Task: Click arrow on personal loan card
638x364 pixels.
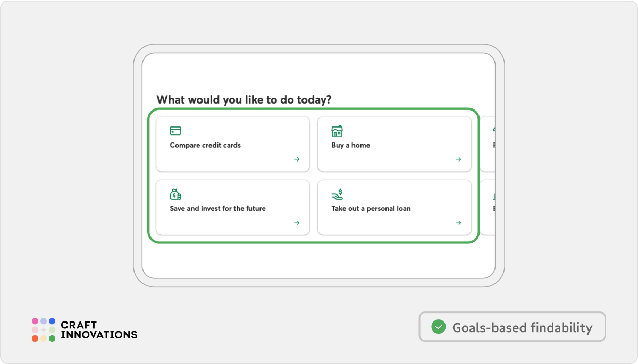Action: click(458, 223)
